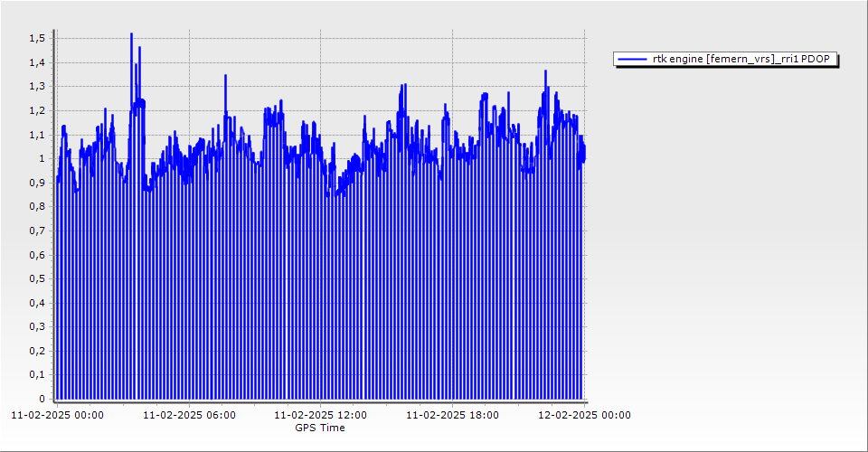Click the 0 origin Y-axis label

point(41,399)
